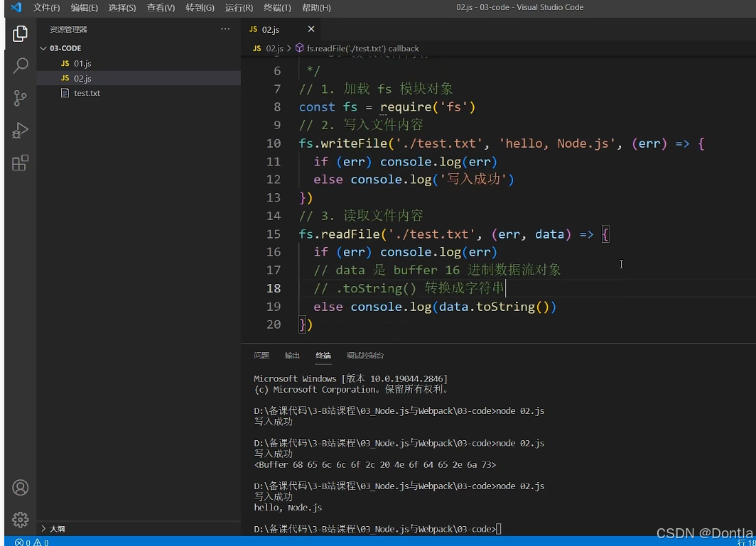Viewport: 756px width, 546px height.
Task: Click fs.readFile callback breadcrumb item
Action: click(362, 48)
